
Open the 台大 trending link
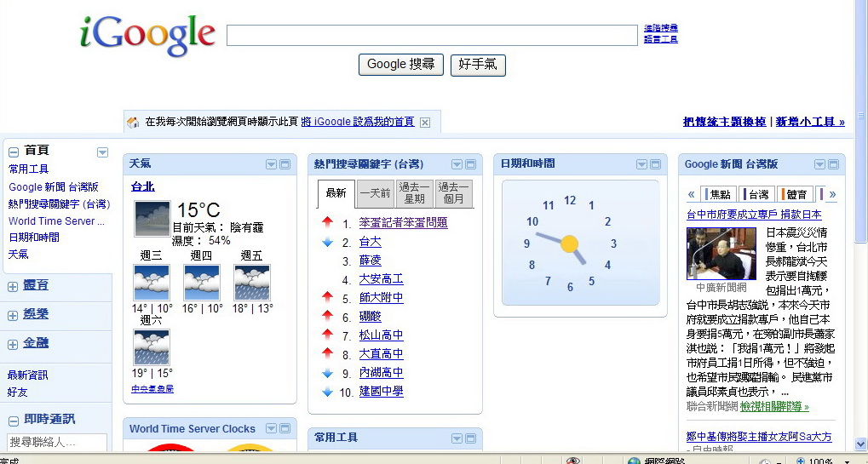[x=370, y=242]
